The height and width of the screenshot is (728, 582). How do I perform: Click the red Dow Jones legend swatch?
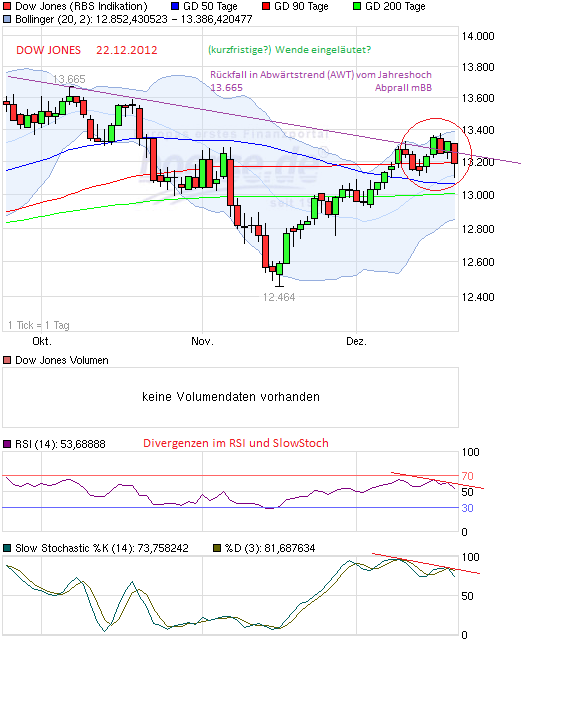click(x=7, y=6)
